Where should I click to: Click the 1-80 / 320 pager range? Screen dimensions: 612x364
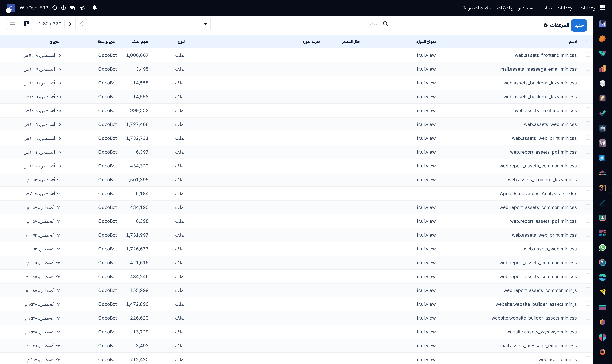tap(50, 24)
